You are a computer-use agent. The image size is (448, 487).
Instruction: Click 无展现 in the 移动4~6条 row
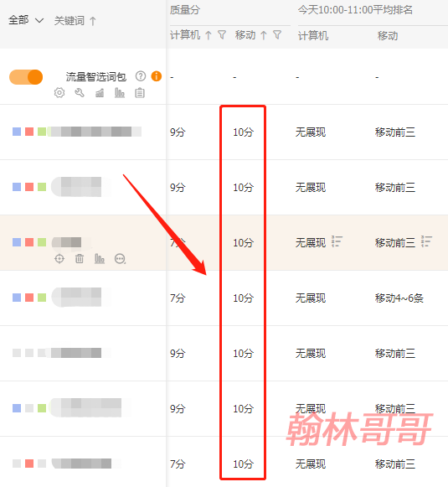pyautogui.click(x=311, y=298)
